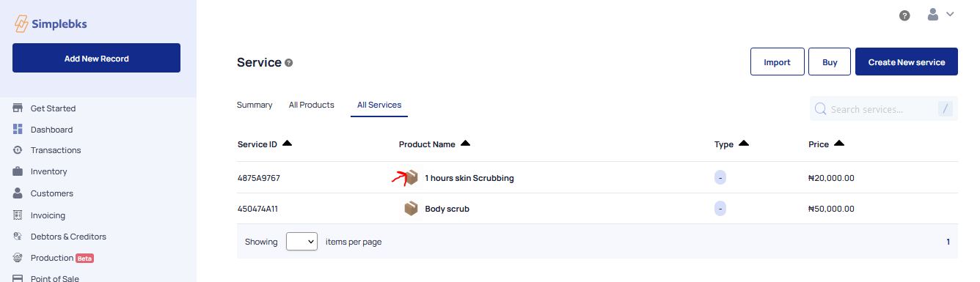This screenshot has width=980, height=282.
Task: Click the info icon next to Service heading
Action: pos(289,63)
